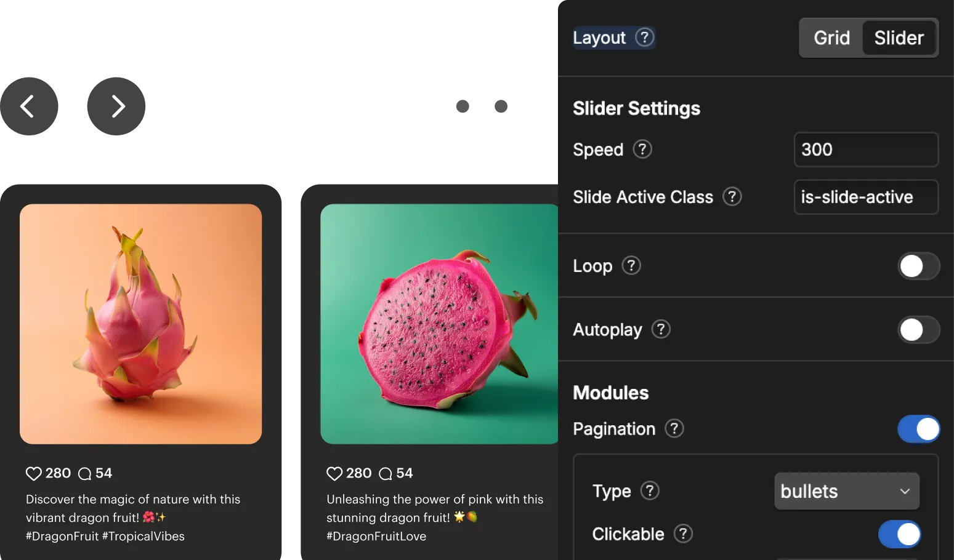Enable the Loop toggle
Screen dimensions: 954x560
pos(918,266)
